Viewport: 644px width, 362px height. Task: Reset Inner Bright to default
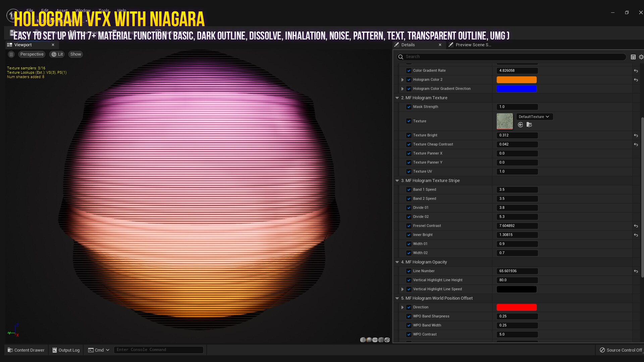pyautogui.click(x=636, y=235)
